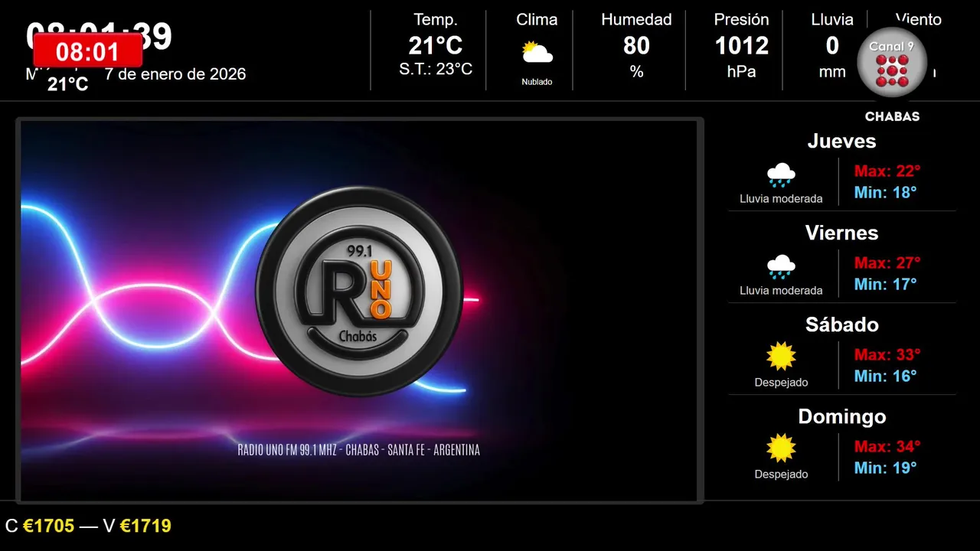The height and width of the screenshot is (551, 980).
Task: Click the 'Humedad' heading
Action: click(x=636, y=20)
